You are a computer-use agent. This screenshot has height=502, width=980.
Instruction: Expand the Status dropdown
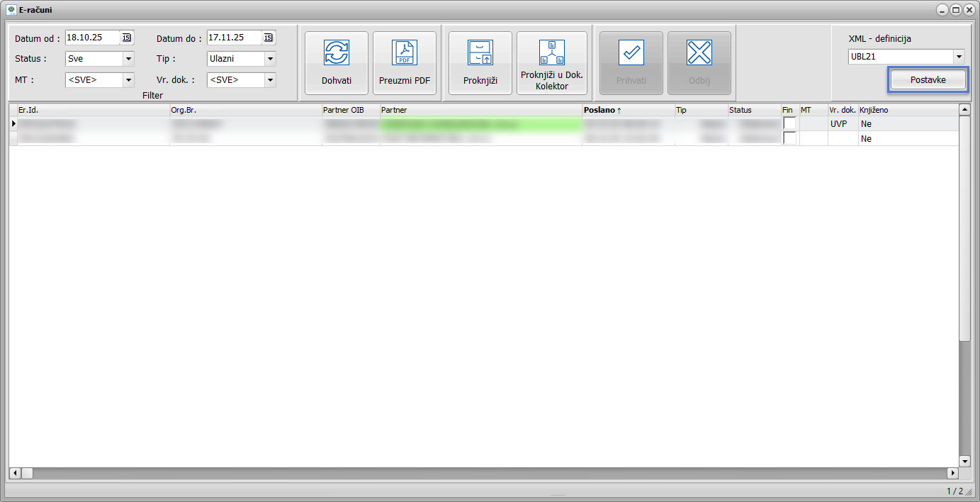(128, 59)
